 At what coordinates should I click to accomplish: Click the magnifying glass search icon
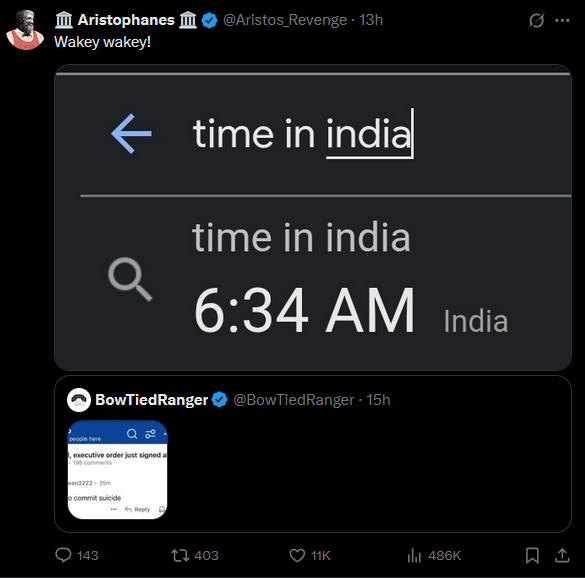pyautogui.click(x=130, y=279)
